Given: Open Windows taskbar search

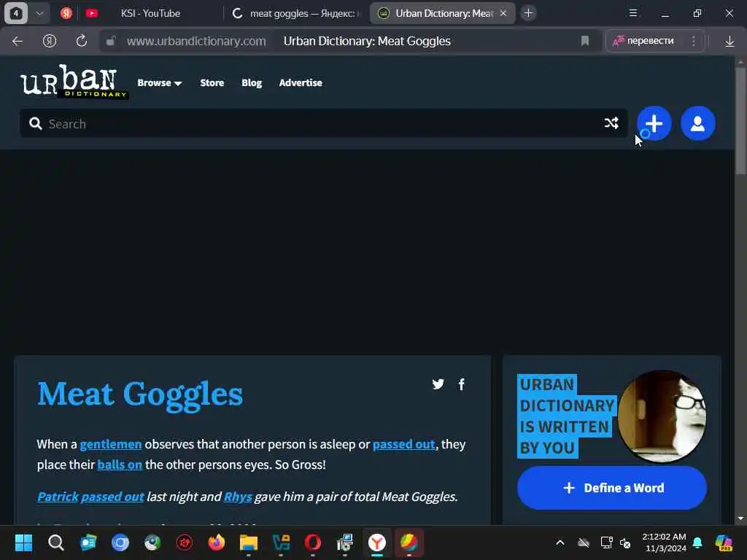Looking at the screenshot, I should 55,542.
